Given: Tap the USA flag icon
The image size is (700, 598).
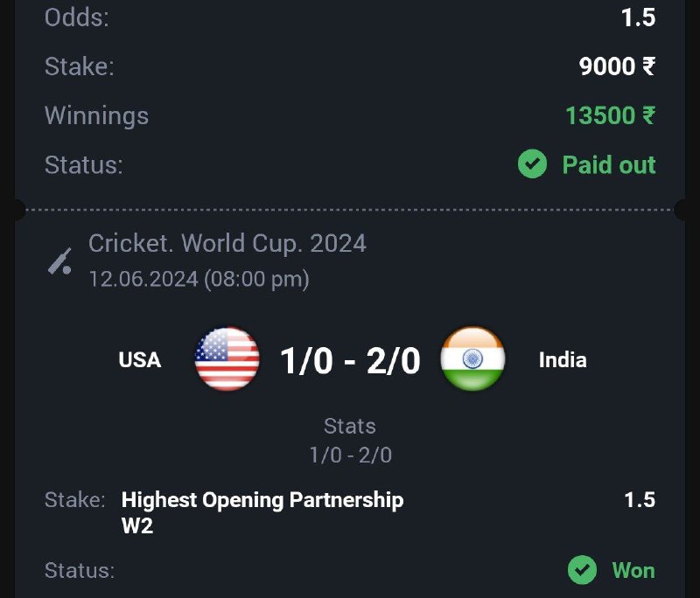Looking at the screenshot, I should click(227, 359).
